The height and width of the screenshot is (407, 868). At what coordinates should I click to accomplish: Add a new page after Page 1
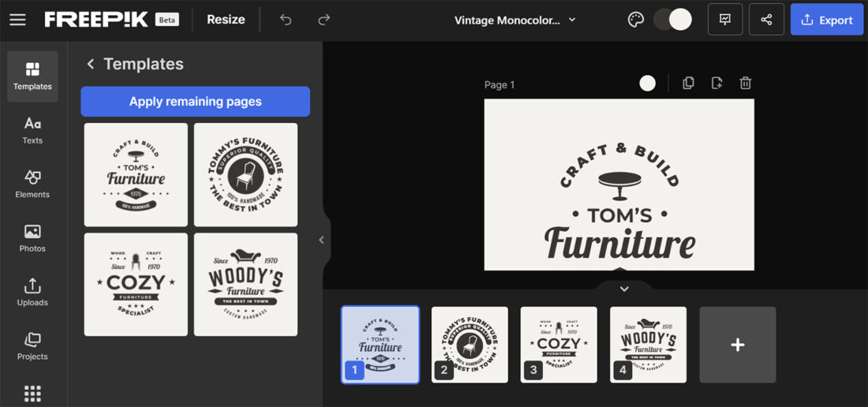coord(716,84)
